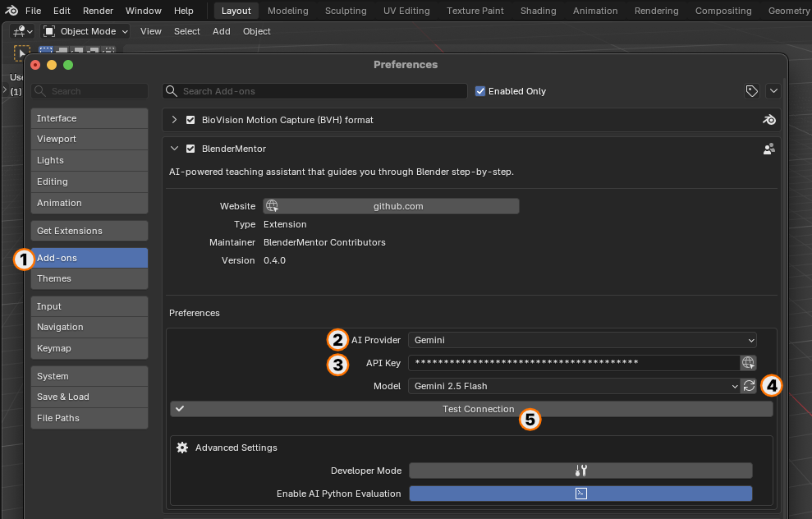Disable Enable AI Python Evaluation toggle
The height and width of the screenshot is (519, 812).
[580, 494]
